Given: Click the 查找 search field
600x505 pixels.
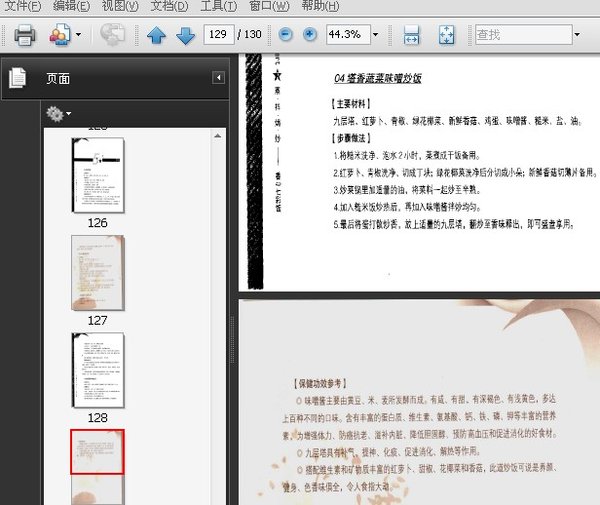Looking at the screenshot, I should point(524,34).
